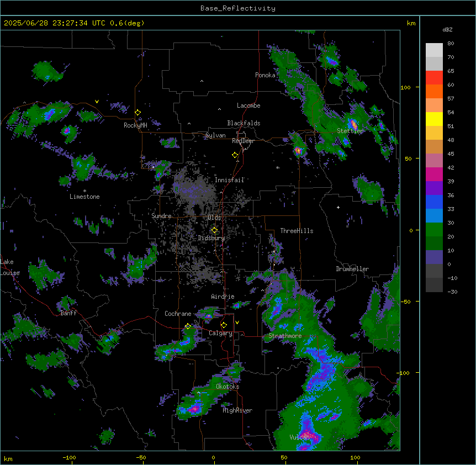
Task: Click the Stettler city label
Action: [x=350, y=131]
